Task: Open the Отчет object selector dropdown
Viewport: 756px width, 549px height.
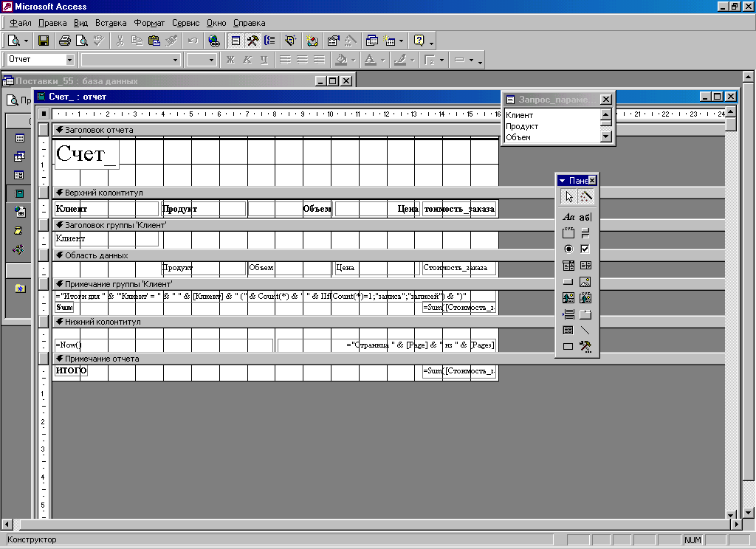Action: point(70,60)
